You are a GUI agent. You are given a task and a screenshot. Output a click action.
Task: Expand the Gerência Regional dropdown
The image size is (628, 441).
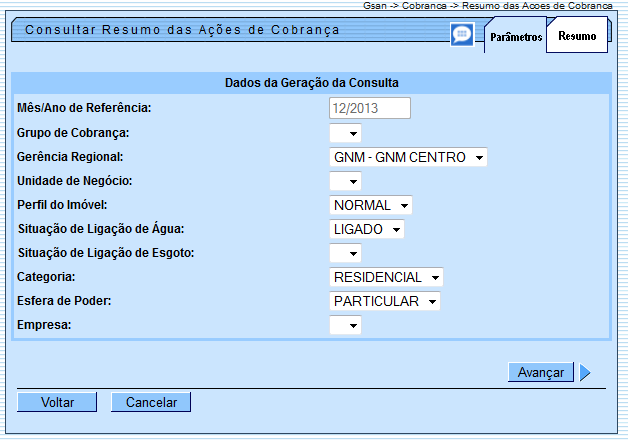pos(408,157)
